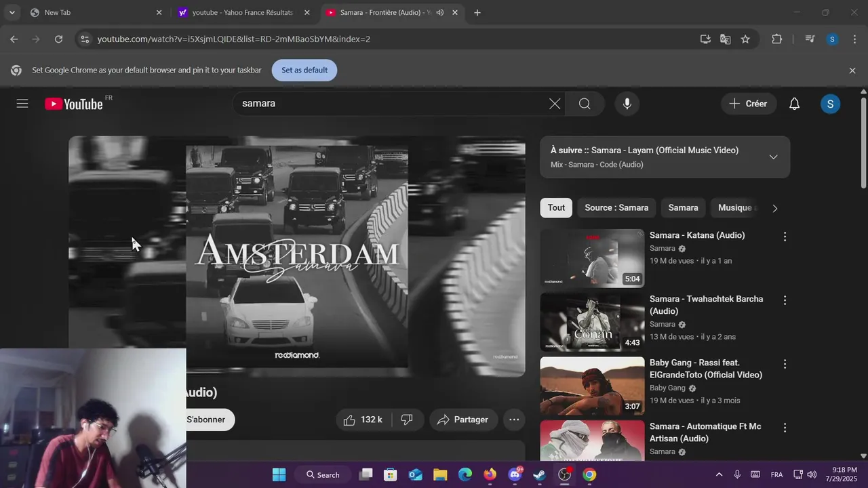Screen dimensions: 868x488
Task: Select the Samara filter chip
Action: point(683,208)
